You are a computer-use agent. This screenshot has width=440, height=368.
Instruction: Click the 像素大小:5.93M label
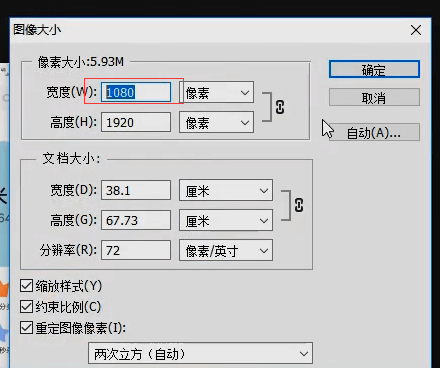click(81, 62)
